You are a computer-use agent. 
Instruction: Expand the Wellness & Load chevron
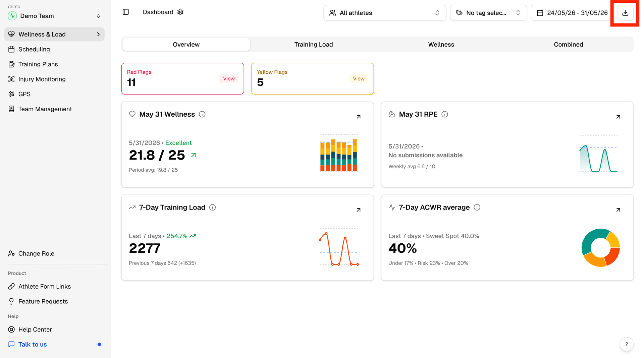(x=98, y=35)
